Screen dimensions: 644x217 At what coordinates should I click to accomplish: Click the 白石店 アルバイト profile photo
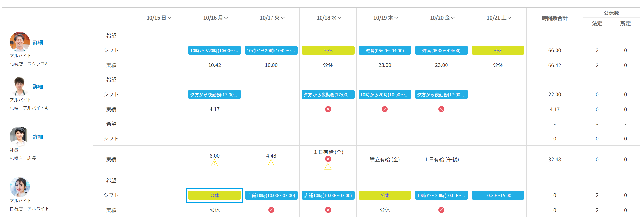point(20,187)
